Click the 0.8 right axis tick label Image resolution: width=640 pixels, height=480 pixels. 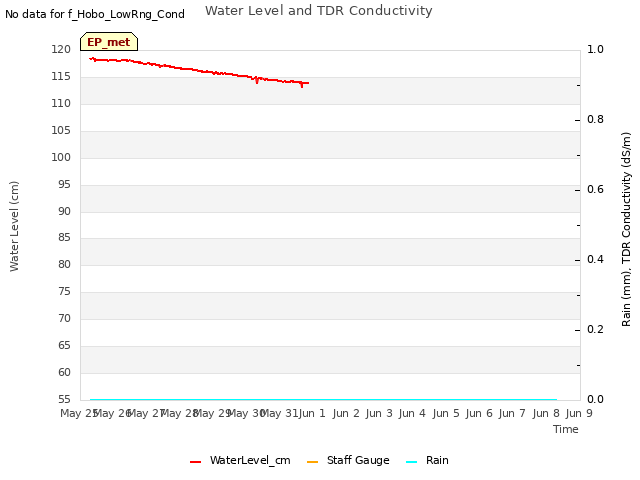tap(596, 120)
